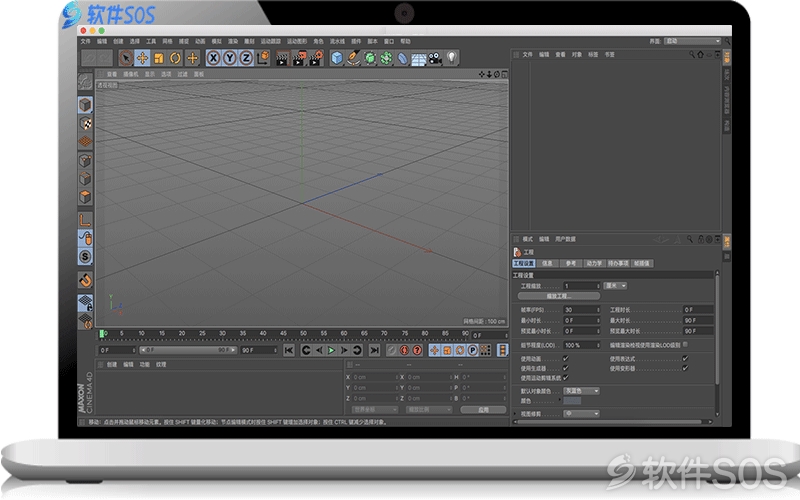The width and height of the screenshot is (800, 500).
Task: Open the blue deformer capsule icon
Action: pyautogui.click(x=403, y=58)
